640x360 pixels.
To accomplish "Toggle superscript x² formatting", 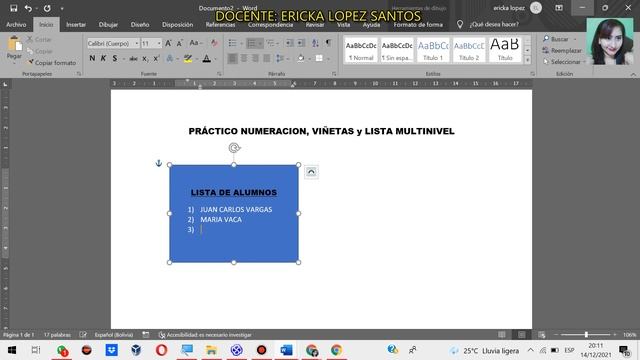I will (x=156, y=59).
